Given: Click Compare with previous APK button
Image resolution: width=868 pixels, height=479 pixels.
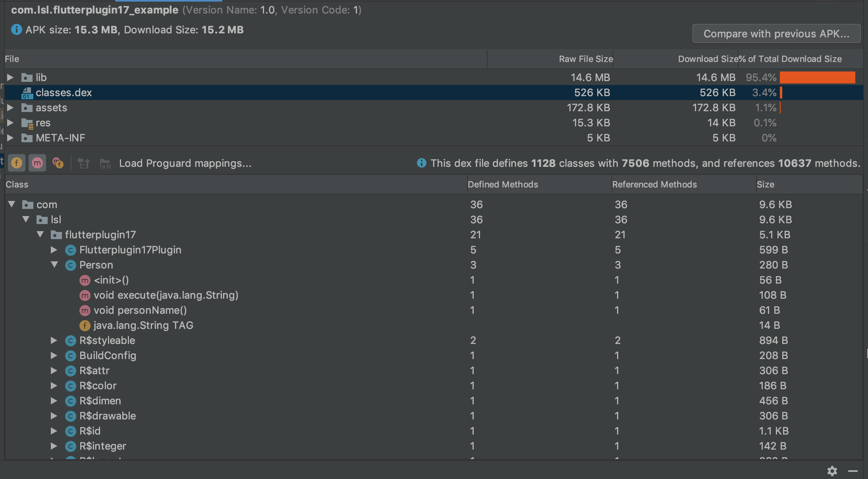Looking at the screenshot, I should click(776, 34).
